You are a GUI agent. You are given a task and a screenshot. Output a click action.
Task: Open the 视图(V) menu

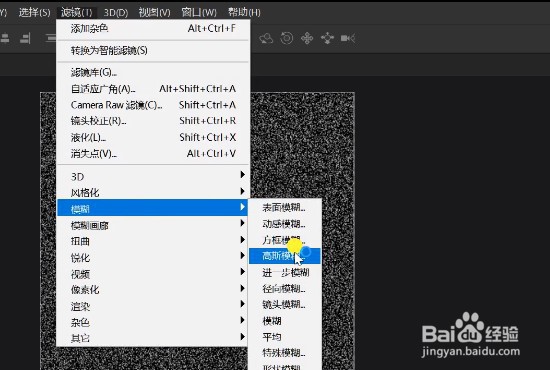(x=154, y=12)
